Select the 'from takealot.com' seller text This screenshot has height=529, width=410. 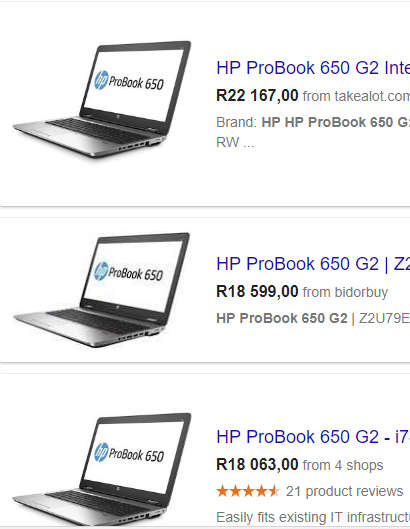click(356, 96)
